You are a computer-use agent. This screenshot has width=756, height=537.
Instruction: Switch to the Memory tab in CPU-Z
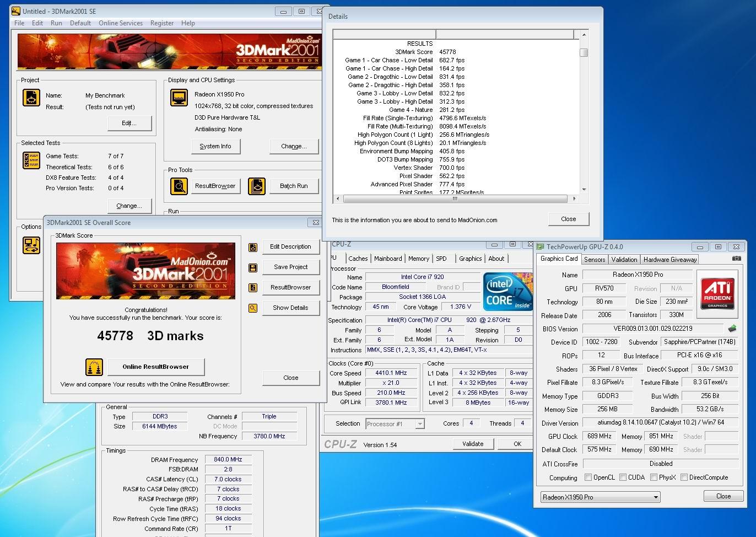coord(419,259)
